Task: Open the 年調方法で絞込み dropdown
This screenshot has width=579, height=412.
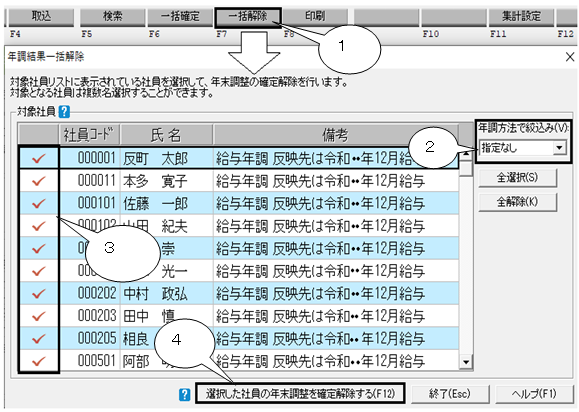Action: (x=523, y=148)
